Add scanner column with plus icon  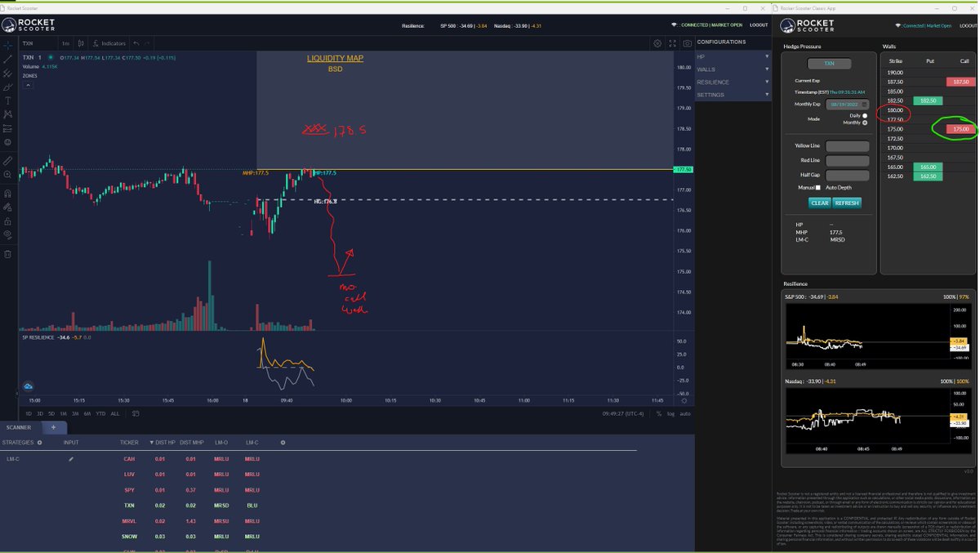(x=283, y=443)
